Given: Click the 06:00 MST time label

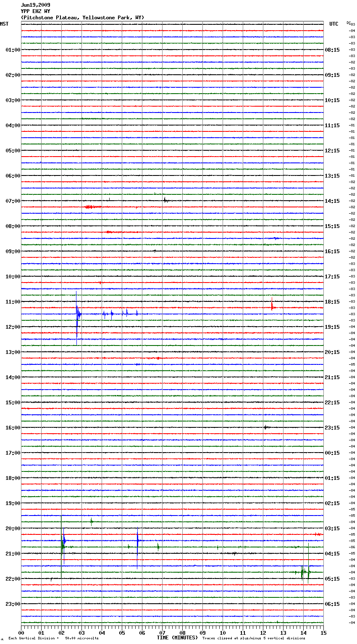Looking at the screenshot, I should click(x=13, y=176).
